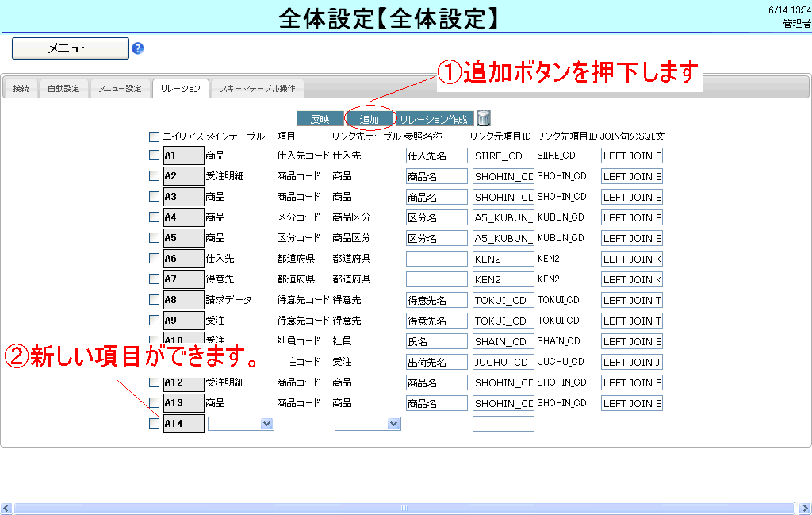Go to the メニュー設定 tab

pos(120,89)
